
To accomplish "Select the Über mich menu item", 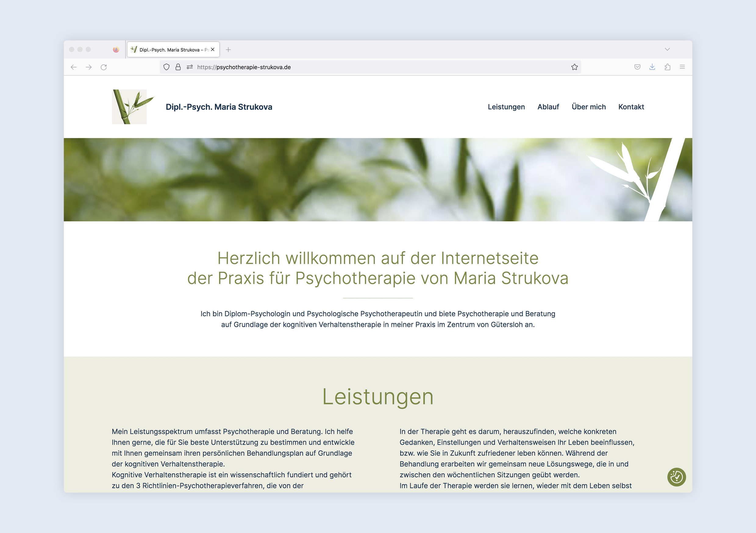I will 588,107.
